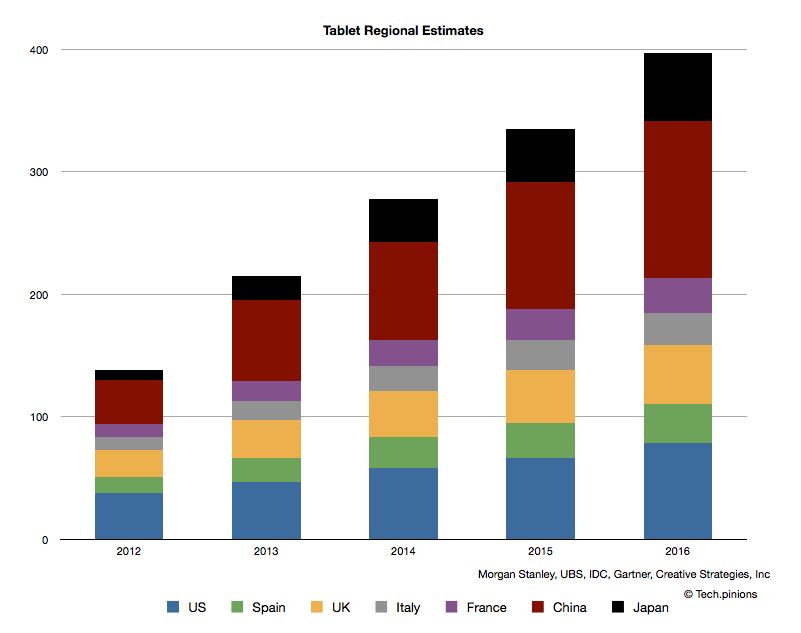Click the blue US segment of the 2016 bar

click(x=677, y=491)
